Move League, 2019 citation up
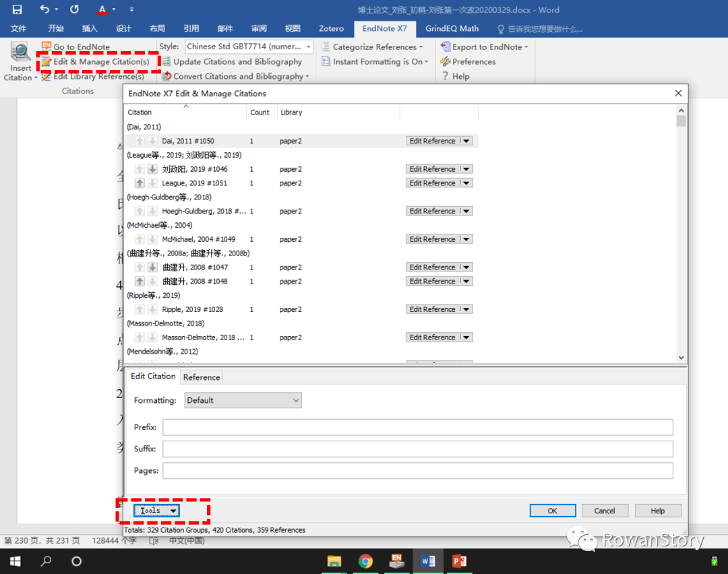 pos(140,183)
